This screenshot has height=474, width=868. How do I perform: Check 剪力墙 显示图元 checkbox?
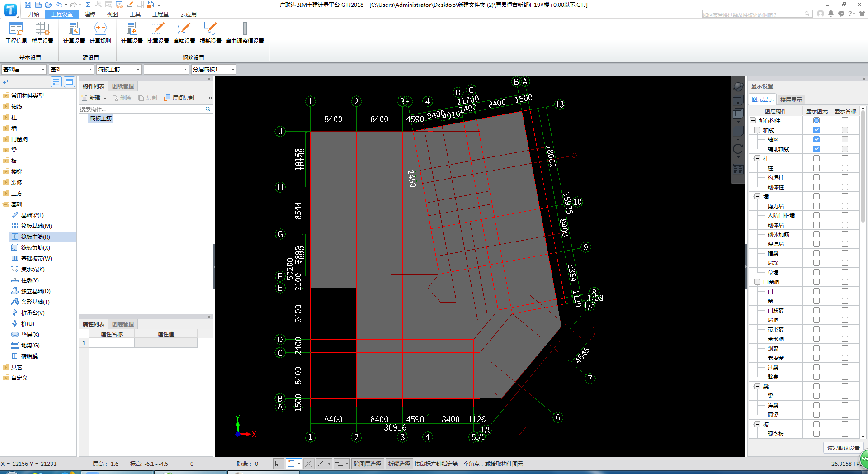pos(816,206)
